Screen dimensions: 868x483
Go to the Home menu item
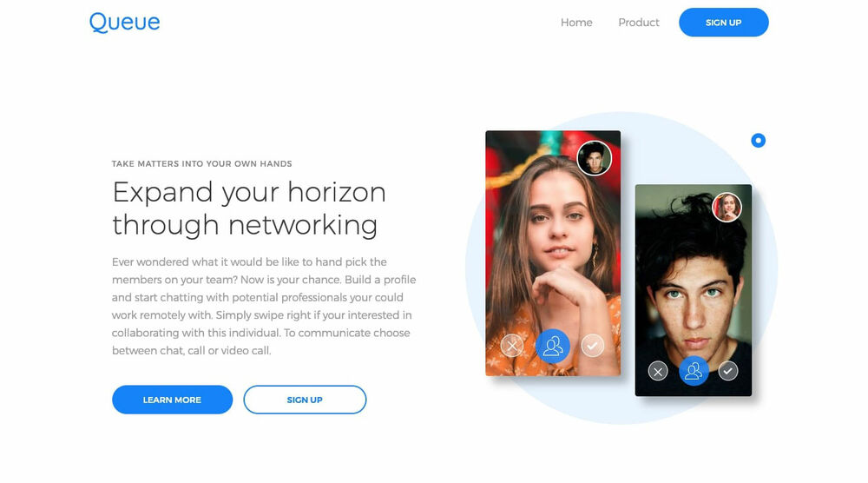[576, 23]
